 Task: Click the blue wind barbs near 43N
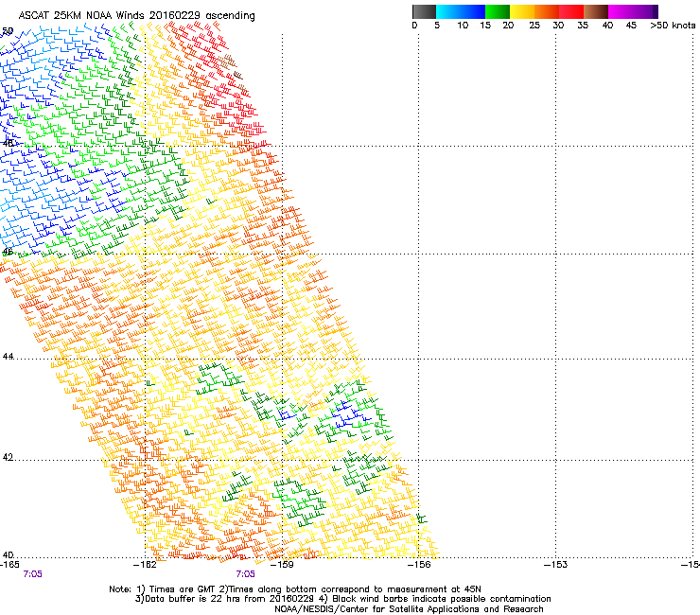coord(349,414)
